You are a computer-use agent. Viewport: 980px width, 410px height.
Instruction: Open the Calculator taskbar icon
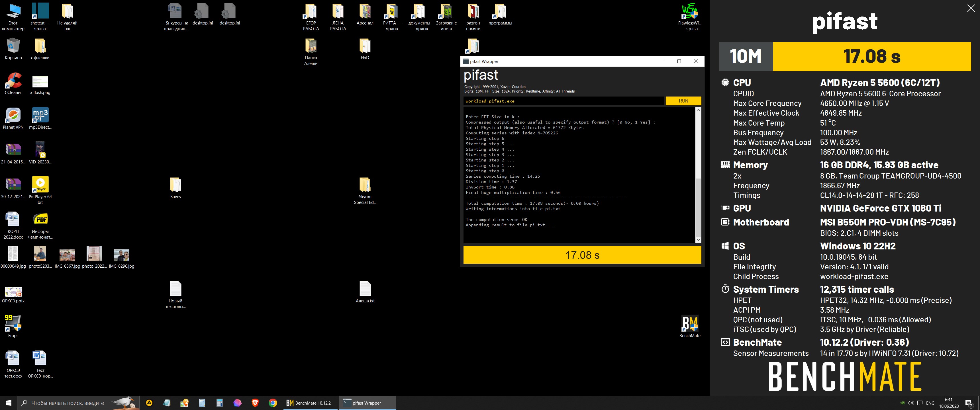[220, 403]
